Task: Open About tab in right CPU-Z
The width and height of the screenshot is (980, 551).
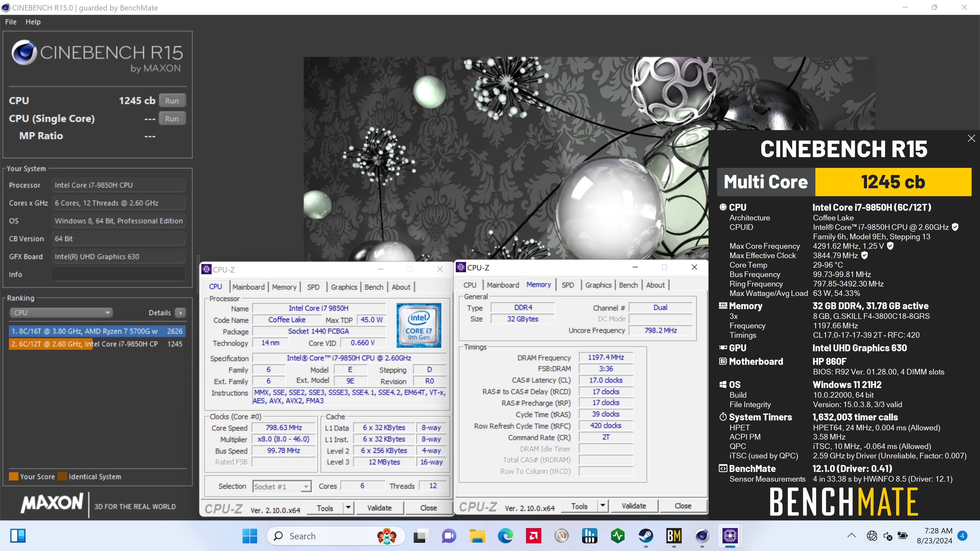Action: tap(655, 285)
